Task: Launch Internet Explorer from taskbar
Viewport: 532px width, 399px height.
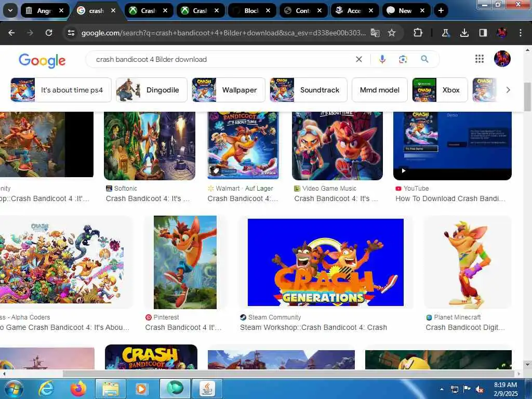Action: point(46,389)
